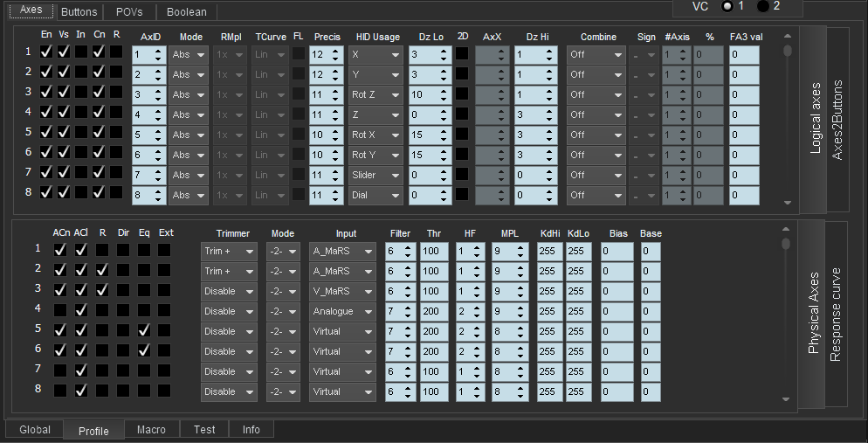The image size is (868, 443).
Task: Switch to the Macro bottom tab
Action: [x=151, y=430]
